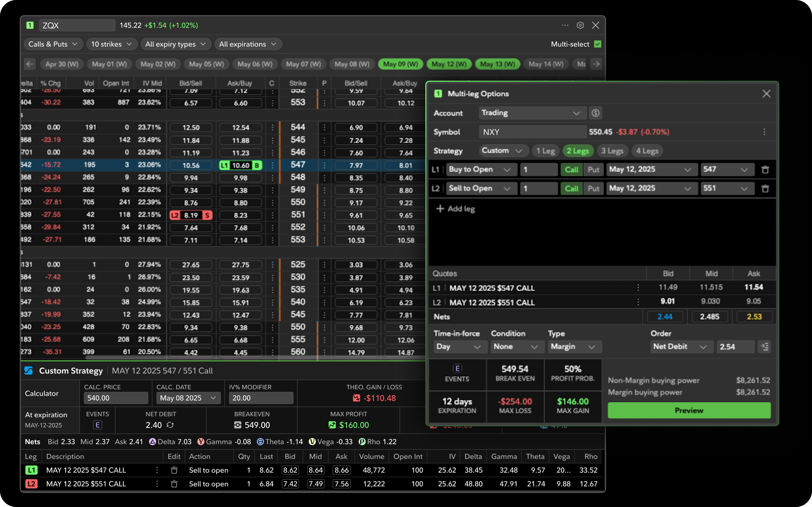This screenshot has width=812, height=507.
Task: Delete leg L2 with trash icon
Action: [x=765, y=189]
